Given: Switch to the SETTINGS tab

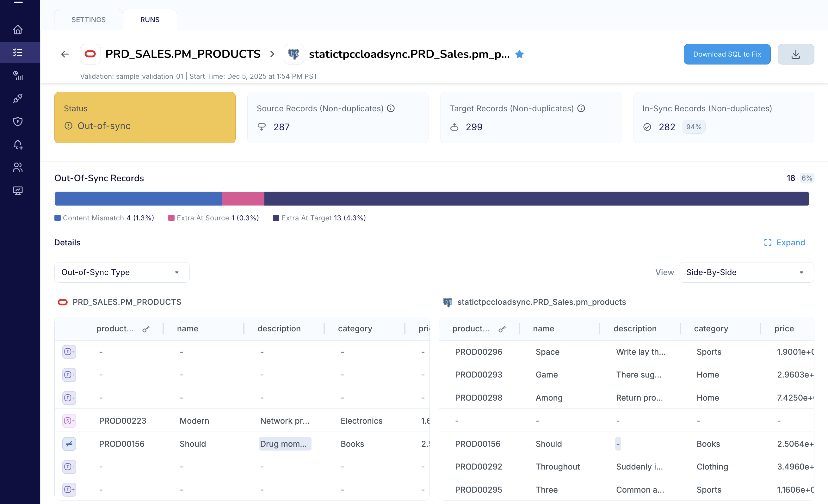Looking at the screenshot, I should pyautogui.click(x=88, y=20).
